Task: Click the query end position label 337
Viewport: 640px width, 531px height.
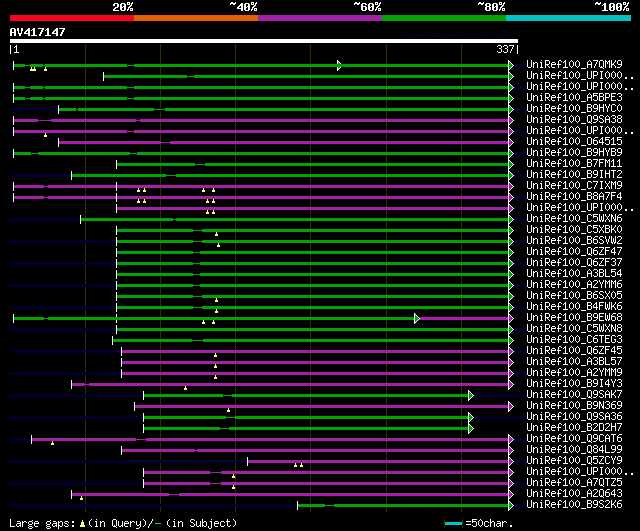Action: click(505, 49)
